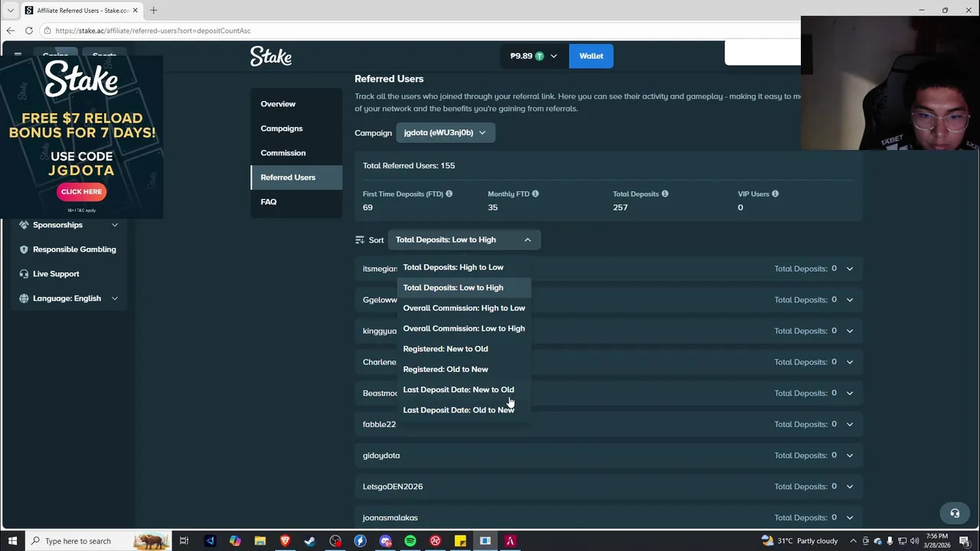Sort by Registered: Old to New
The height and width of the screenshot is (551, 980).
tap(464, 369)
